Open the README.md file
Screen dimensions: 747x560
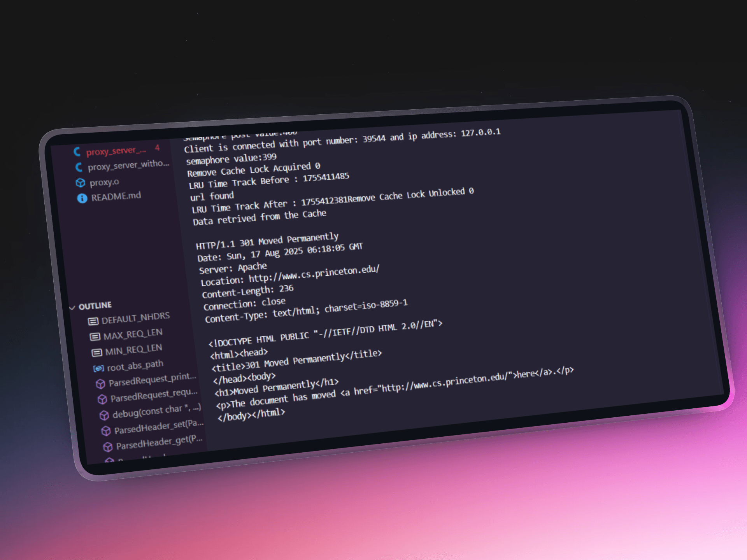click(x=116, y=196)
